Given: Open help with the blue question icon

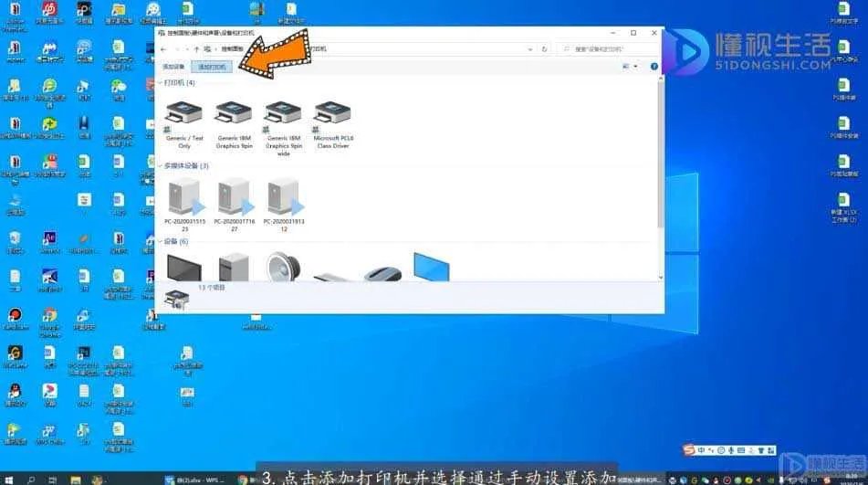Looking at the screenshot, I should (x=654, y=67).
